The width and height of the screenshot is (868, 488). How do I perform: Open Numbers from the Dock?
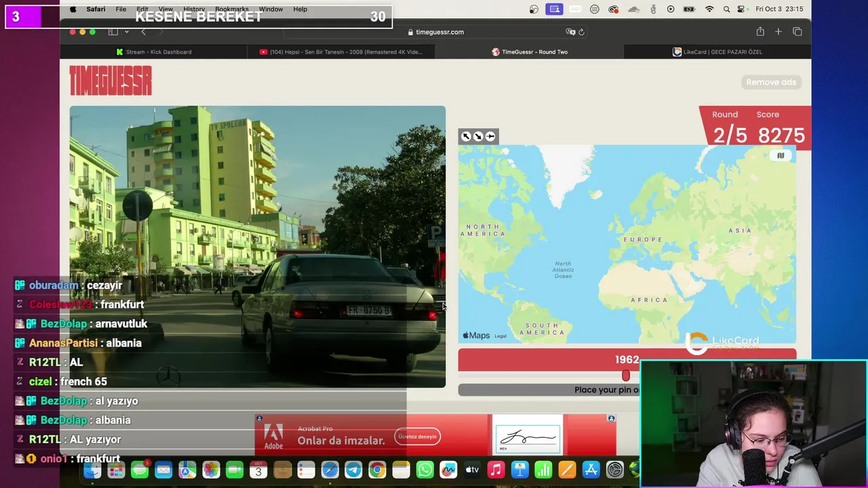(x=543, y=470)
